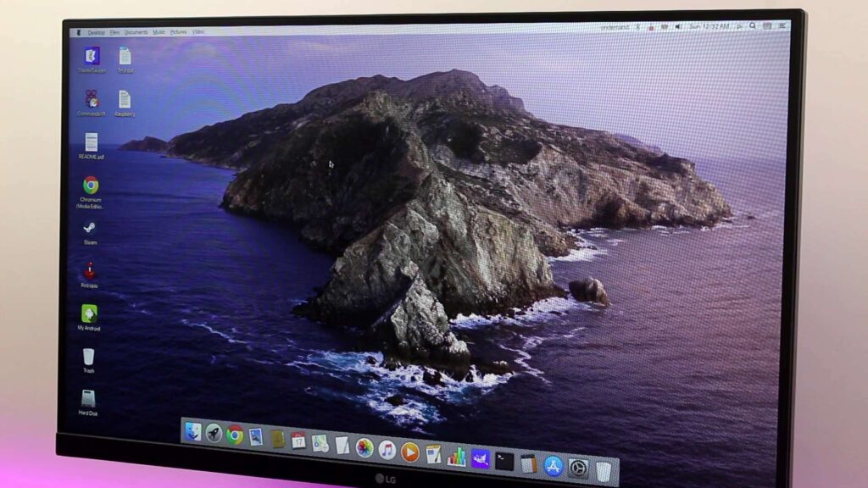
Task: Open the image Preview app in dock
Action: [256, 437]
